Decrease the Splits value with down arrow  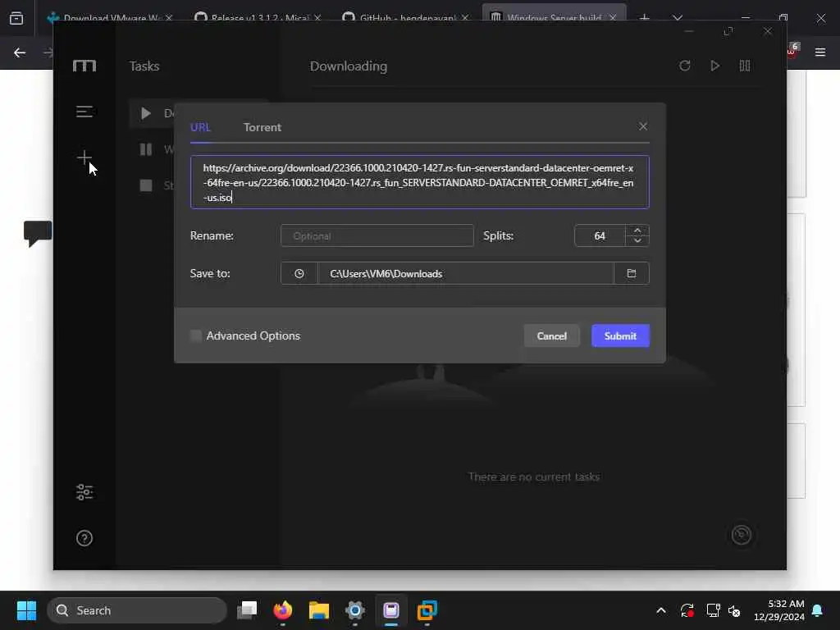pyautogui.click(x=637, y=240)
